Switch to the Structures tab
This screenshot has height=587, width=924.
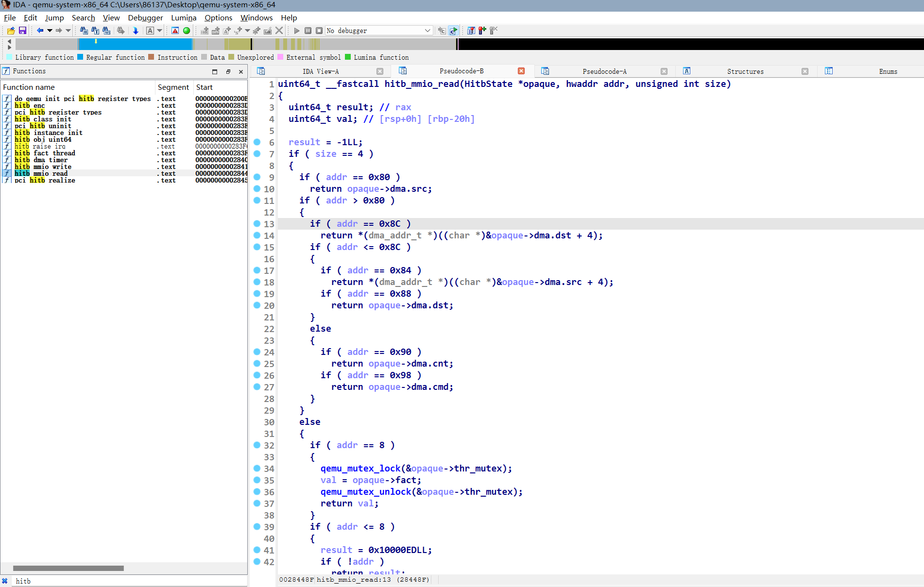[x=745, y=71]
